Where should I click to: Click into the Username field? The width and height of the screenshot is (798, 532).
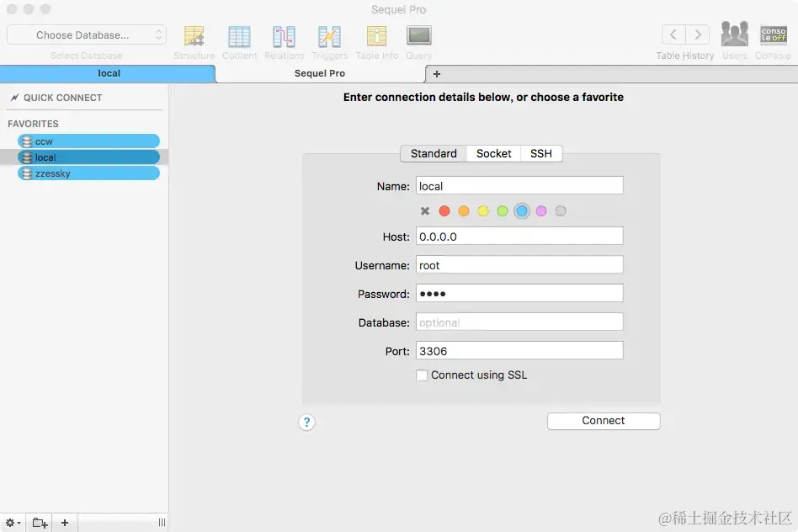point(519,264)
